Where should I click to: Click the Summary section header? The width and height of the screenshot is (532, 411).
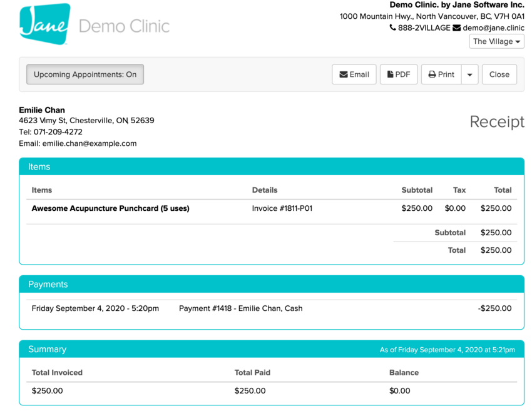[x=47, y=349]
